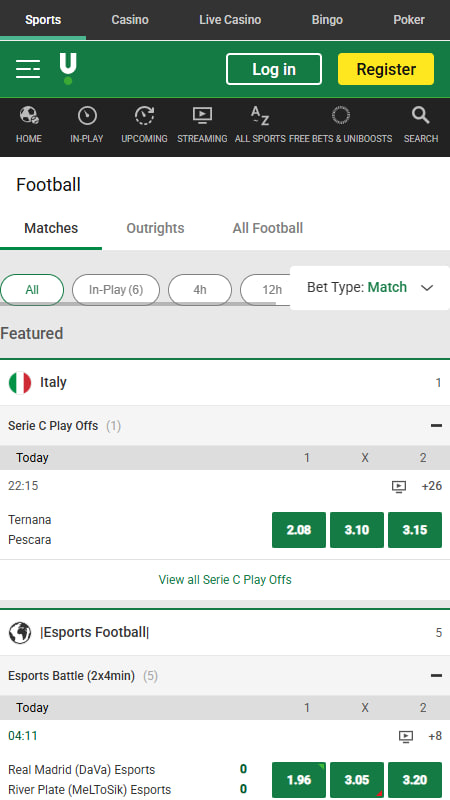Switch to the Outrights tab
Screen dimensions: 450x800
[155, 228]
